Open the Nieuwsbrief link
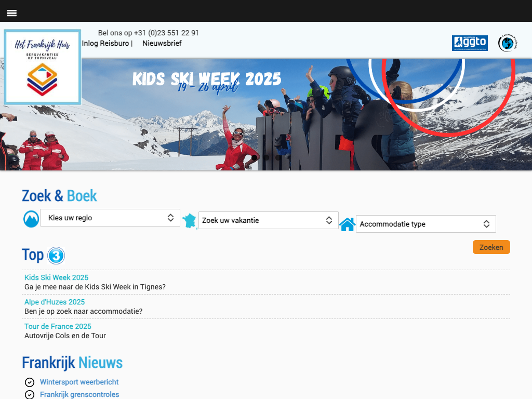Screen dimensions: 532x399 click(162, 44)
